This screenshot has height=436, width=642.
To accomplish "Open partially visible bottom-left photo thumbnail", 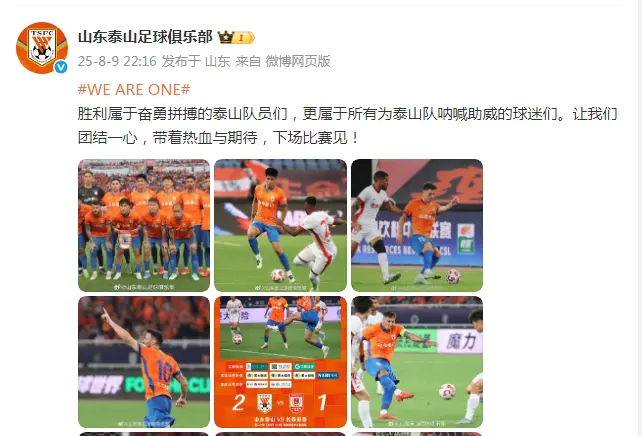I will coord(144,434).
